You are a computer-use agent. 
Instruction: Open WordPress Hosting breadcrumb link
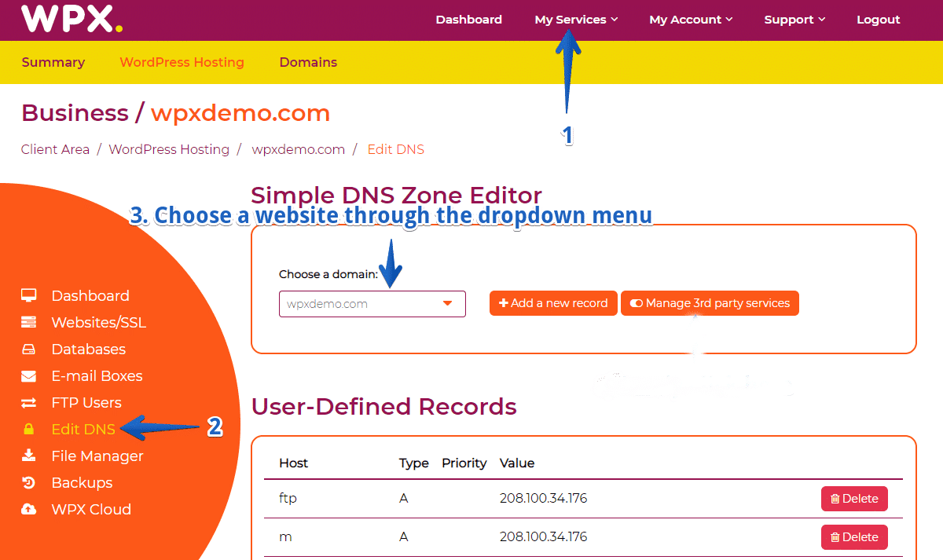[169, 149]
